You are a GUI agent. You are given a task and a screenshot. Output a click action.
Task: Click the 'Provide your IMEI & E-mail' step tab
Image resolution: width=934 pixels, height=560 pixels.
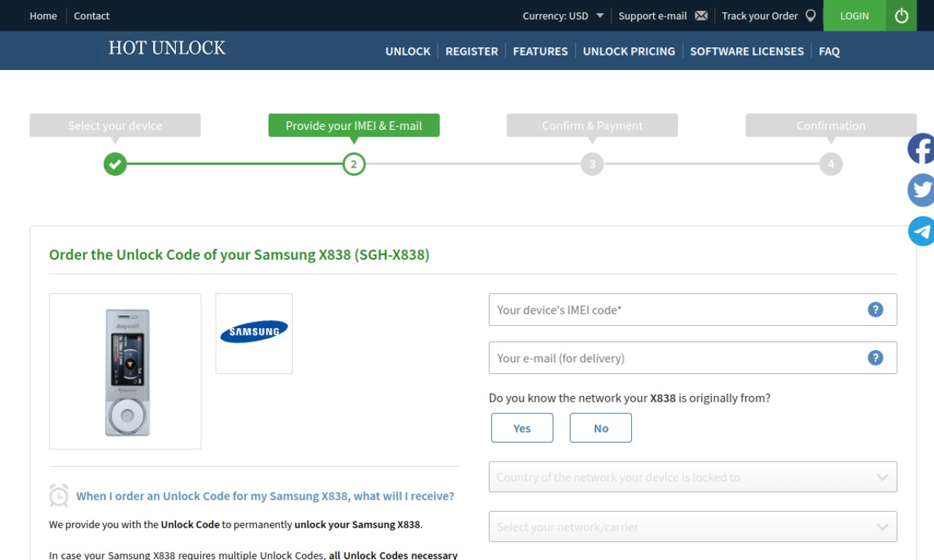354,125
